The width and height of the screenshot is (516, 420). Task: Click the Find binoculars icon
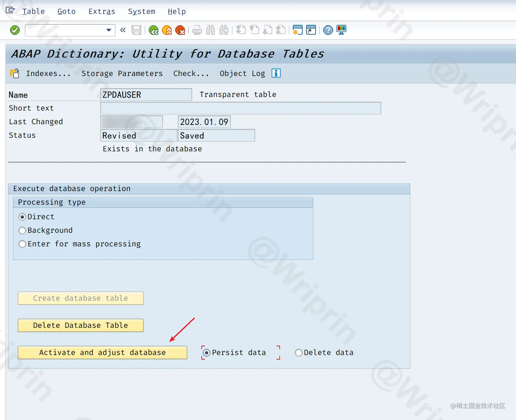coord(210,30)
